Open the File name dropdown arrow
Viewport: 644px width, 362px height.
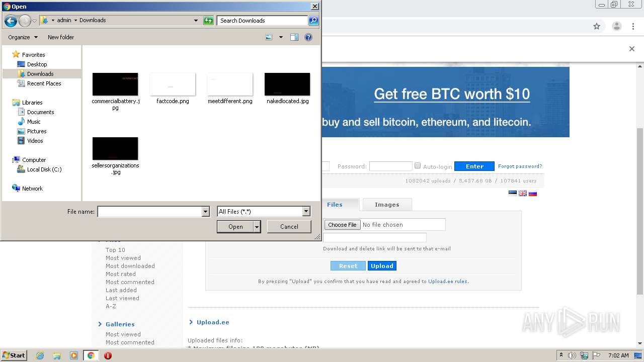click(x=205, y=212)
